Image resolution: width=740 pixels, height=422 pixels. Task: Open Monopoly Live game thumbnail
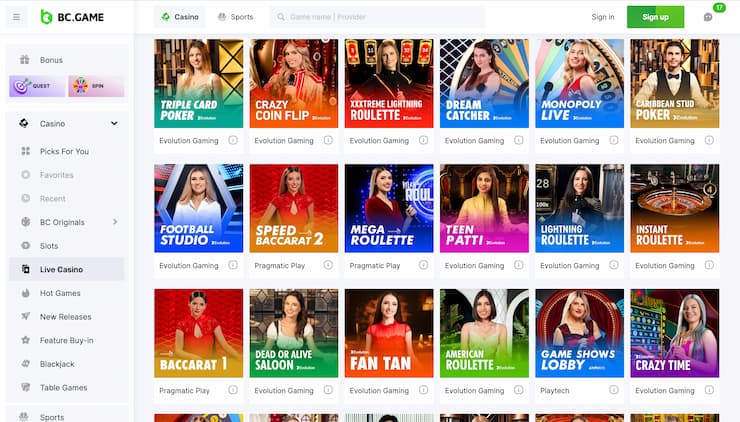[x=580, y=84]
